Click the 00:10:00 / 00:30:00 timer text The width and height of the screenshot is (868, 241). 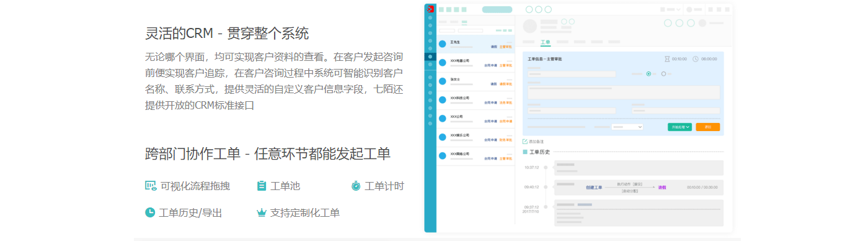(702, 187)
